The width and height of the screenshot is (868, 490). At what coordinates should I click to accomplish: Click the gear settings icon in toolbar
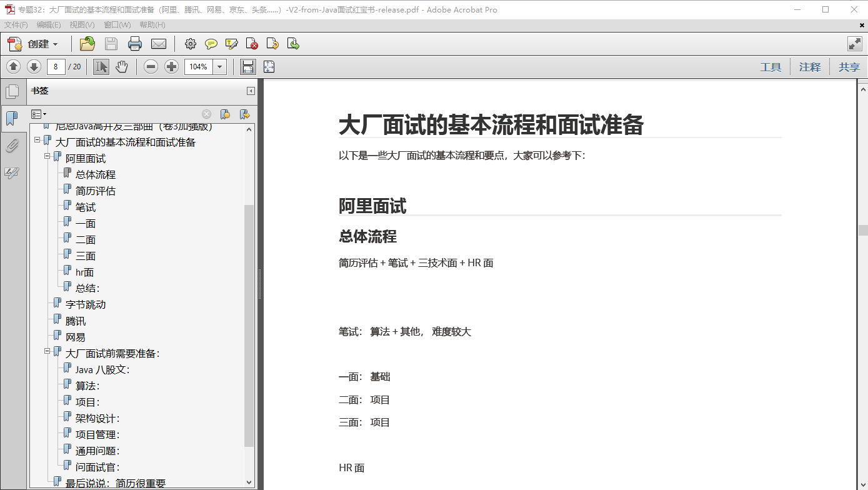pos(191,44)
